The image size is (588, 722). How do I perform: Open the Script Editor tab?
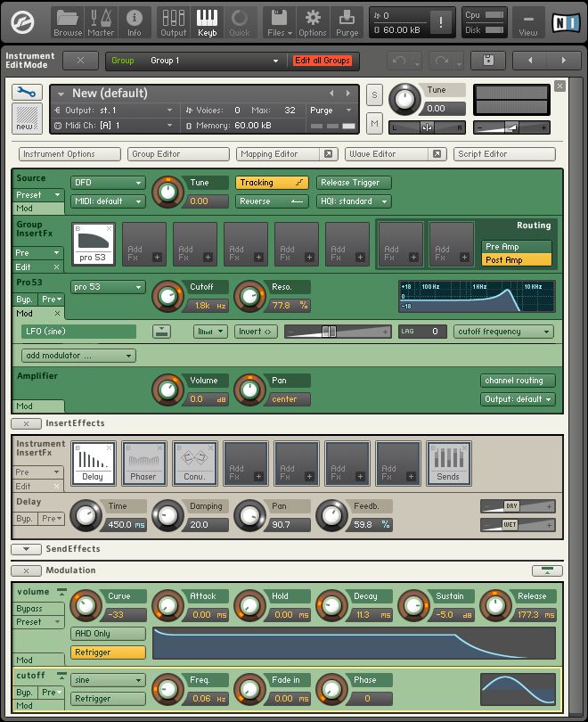(504, 154)
